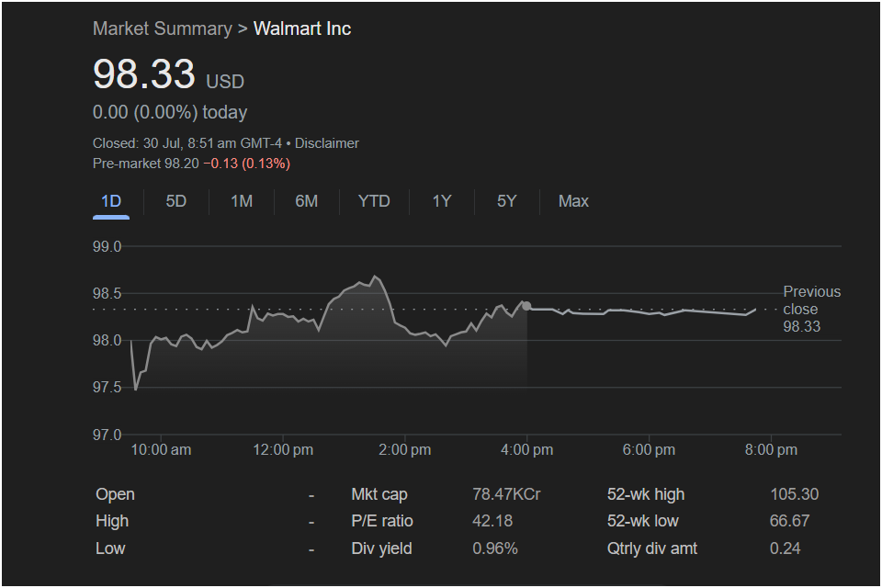Screen dimensions: 882x588
Task: Switch chart to the 1Y range
Action: 442,201
